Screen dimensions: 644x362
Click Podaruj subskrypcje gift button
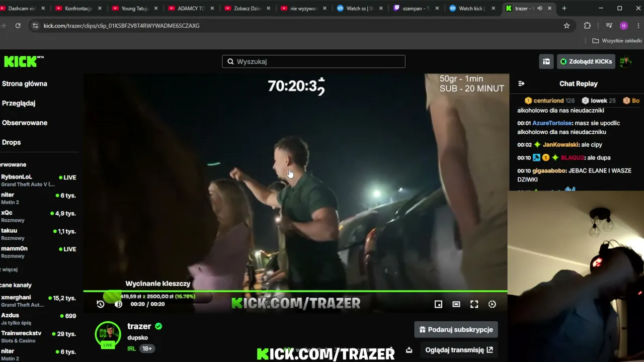(x=456, y=330)
